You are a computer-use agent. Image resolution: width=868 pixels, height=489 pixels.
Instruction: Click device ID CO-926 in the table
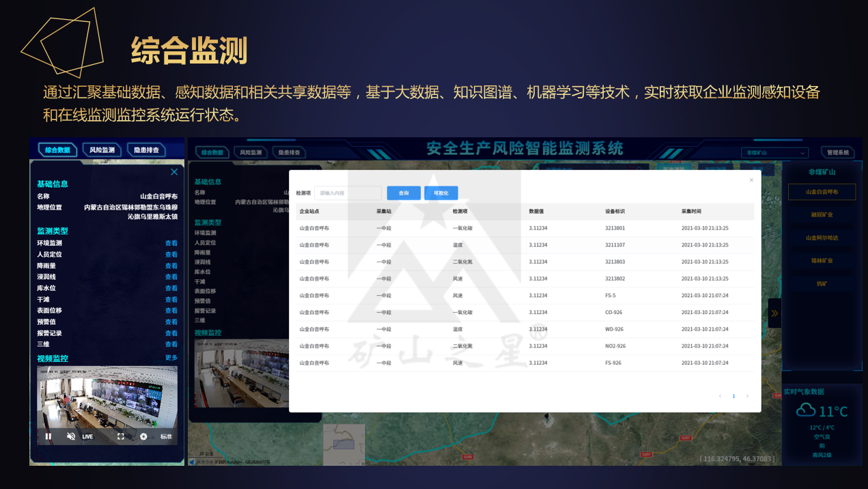point(614,312)
